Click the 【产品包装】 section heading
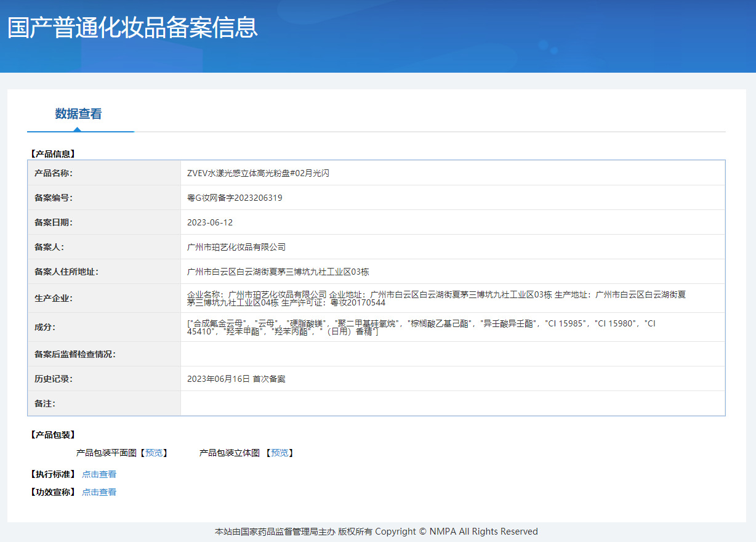The height and width of the screenshot is (542, 756). [x=52, y=435]
